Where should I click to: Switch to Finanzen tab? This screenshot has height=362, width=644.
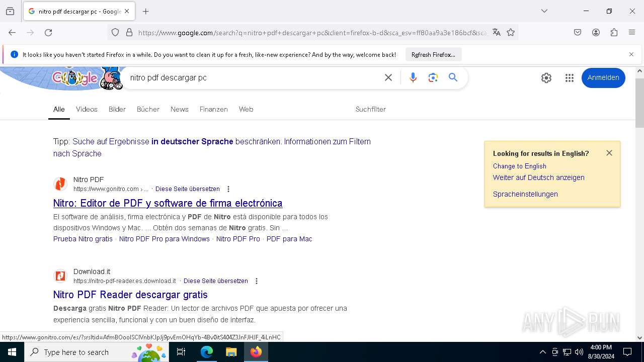pos(214,109)
